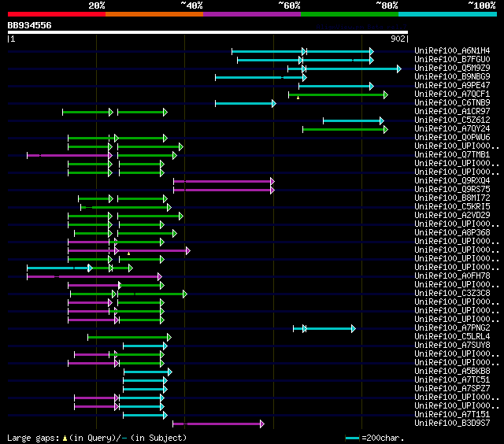Screen dimensions: 504x444
Task: Open hit UniRef100_A2VD29
Action: (452, 215)
